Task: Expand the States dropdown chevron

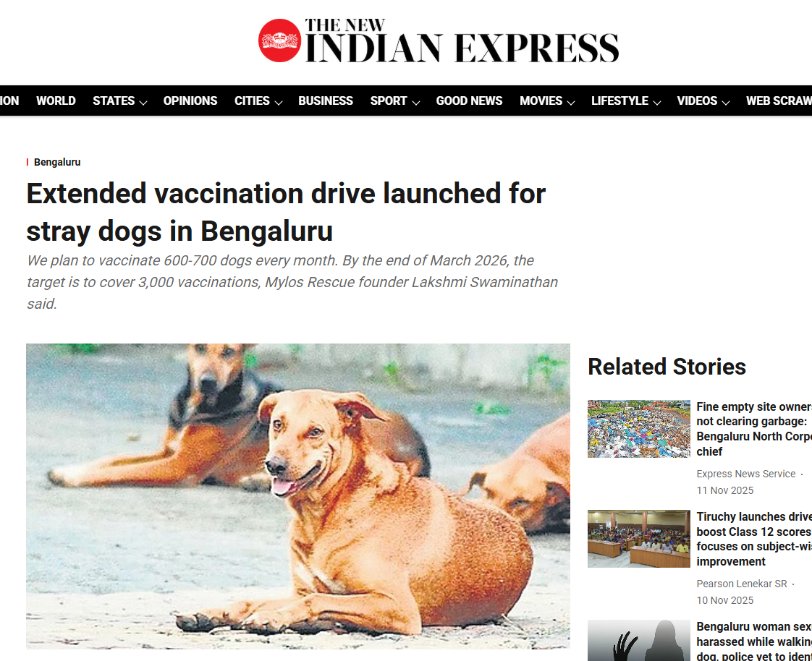Action: [x=143, y=103]
